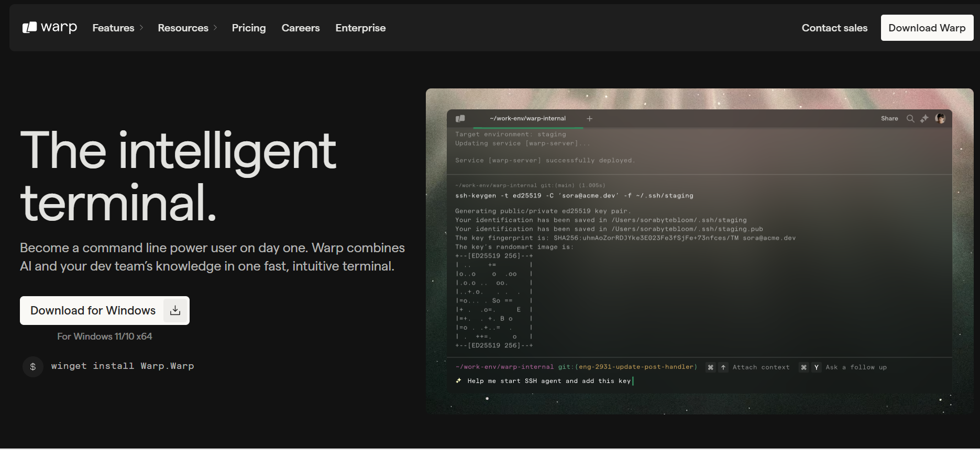Viewport: 980px width, 450px height.
Task: Select the ~/work-env/warp-internal terminal tab
Action: [528, 118]
